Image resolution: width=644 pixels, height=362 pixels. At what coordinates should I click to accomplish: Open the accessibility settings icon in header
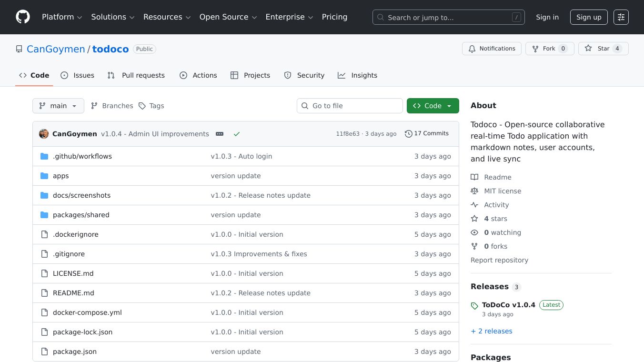(x=621, y=17)
